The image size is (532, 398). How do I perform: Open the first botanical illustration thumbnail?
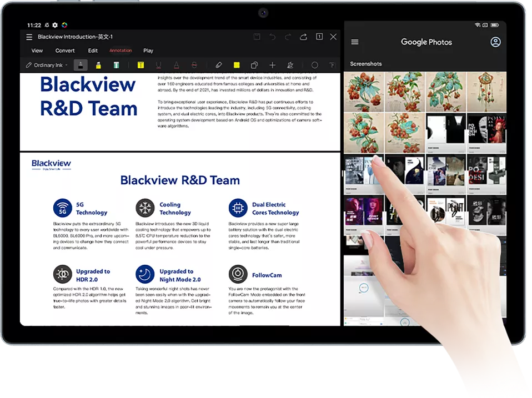[x=364, y=92]
